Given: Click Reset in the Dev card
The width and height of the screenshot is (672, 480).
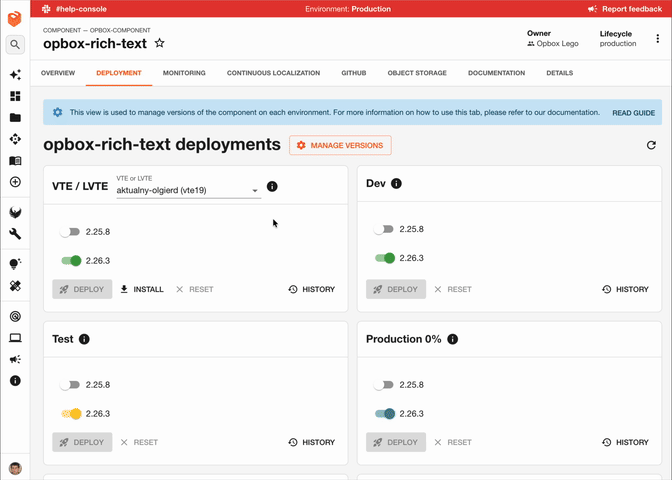Looking at the screenshot, I should pyautogui.click(x=453, y=289).
